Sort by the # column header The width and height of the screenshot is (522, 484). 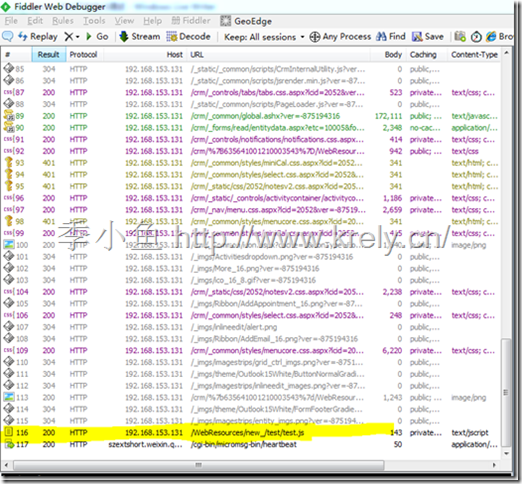pos(17,55)
